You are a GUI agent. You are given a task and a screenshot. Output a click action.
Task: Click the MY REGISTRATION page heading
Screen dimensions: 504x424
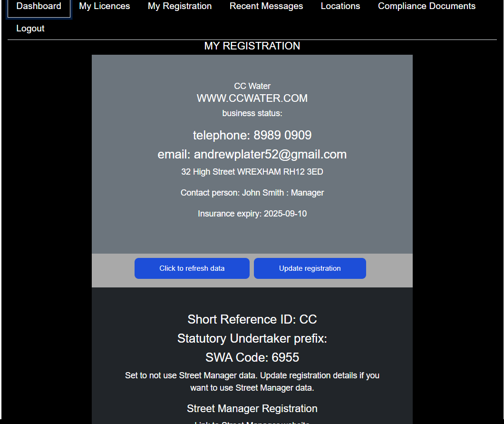point(252,46)
